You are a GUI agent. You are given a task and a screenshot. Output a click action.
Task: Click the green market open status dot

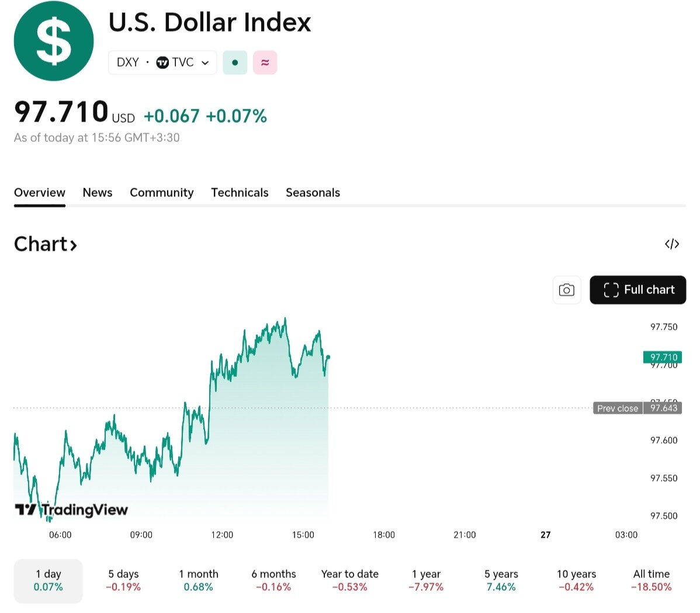pyautogui.click(x=235, y=63)
